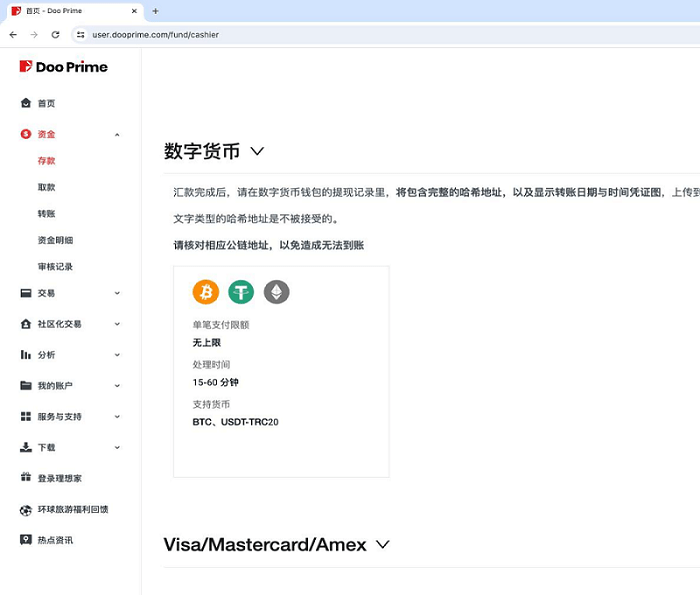
Task: Click the 数字货币 heading
Action: (x=202, y=151)
